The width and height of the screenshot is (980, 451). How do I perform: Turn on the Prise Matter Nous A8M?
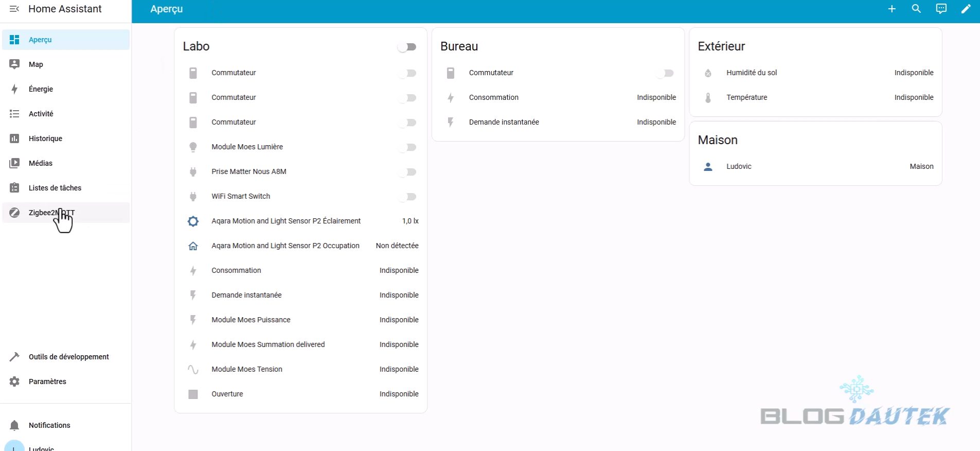pos(407,172)
